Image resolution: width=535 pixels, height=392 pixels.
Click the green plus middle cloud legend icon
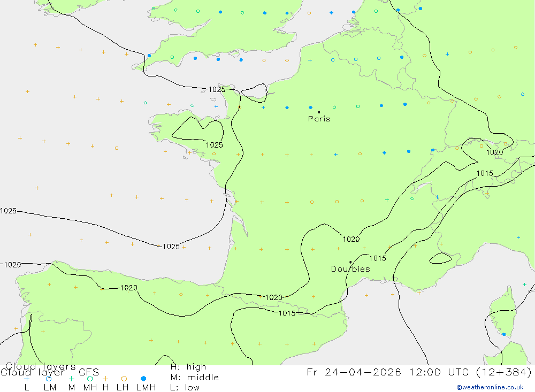click(71, 379)
